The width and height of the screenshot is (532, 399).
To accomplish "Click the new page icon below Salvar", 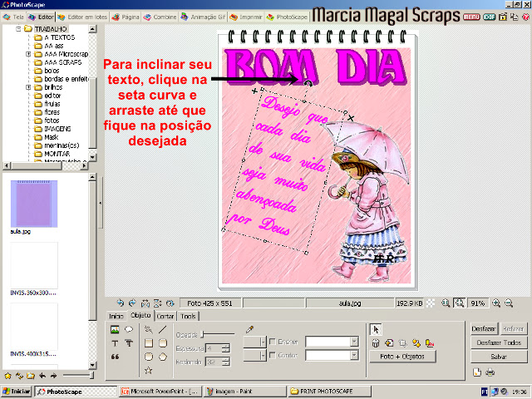I will 477,372.
